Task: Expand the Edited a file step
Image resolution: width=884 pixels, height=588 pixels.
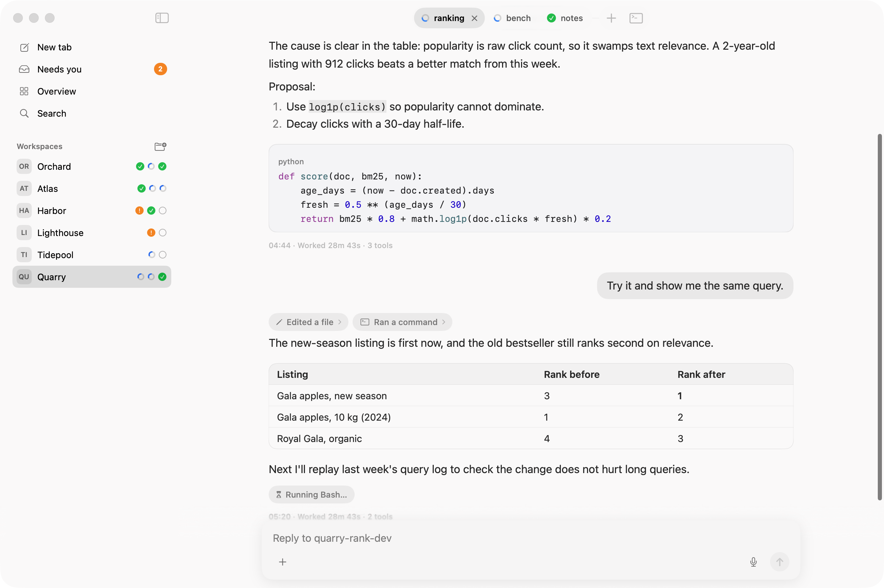Action: (x=308, y=322)
